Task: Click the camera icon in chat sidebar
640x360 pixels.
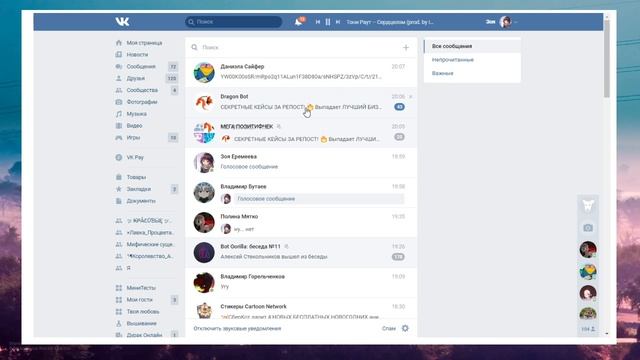Action: coord(588,228)
